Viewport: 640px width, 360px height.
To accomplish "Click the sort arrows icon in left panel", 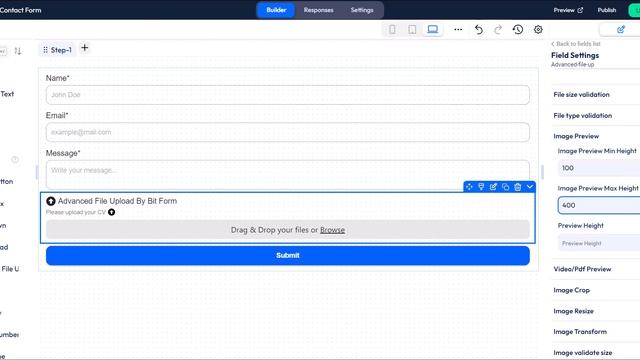I will [18, 51].
